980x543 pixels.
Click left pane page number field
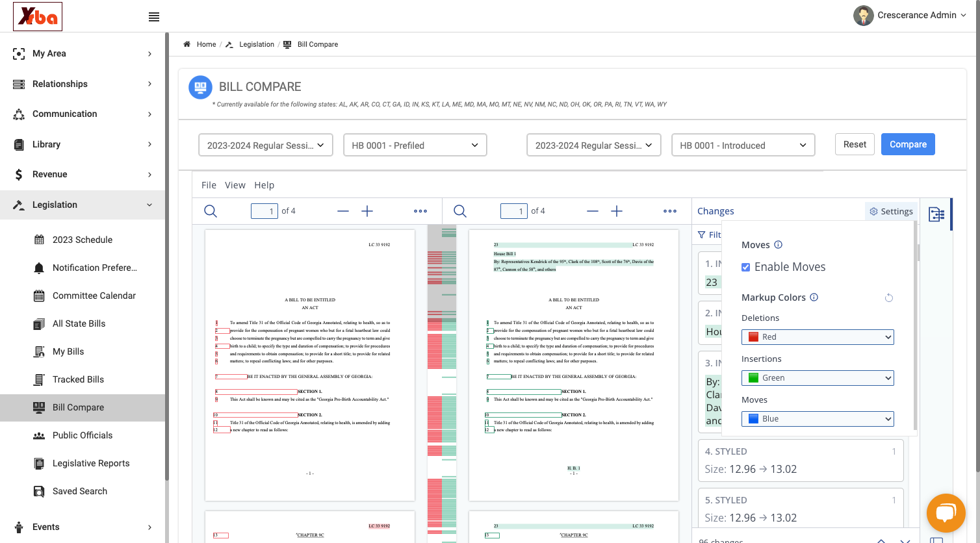tap(264, 211)
